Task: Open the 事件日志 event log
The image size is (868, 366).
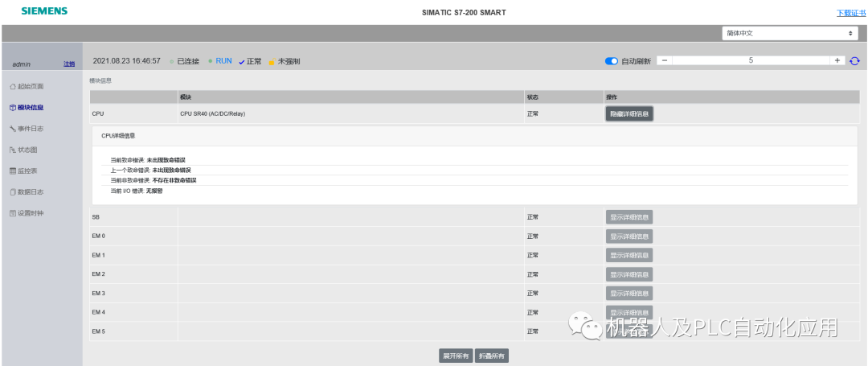Action: [x=27, y=129]
